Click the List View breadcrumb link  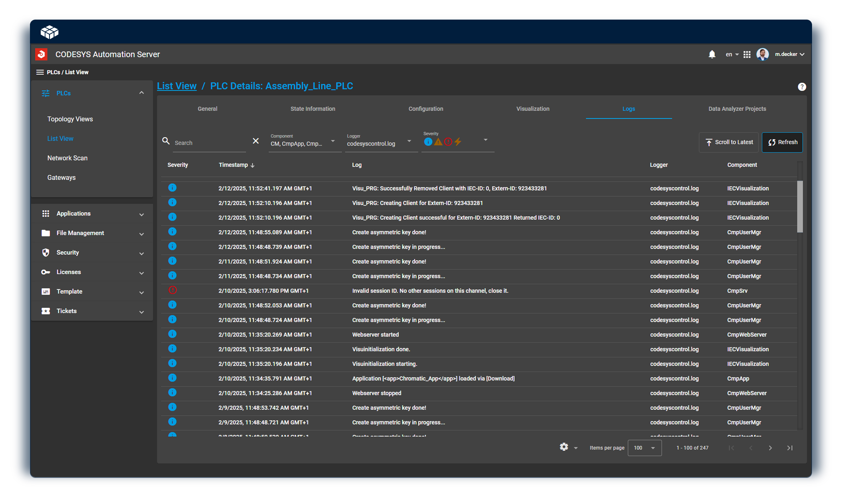(177, 86)
